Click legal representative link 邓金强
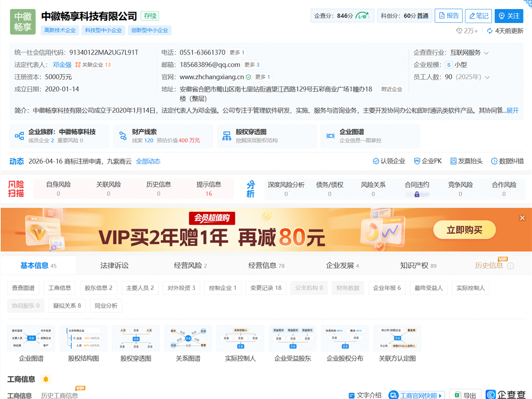Viewport: 532px width, 399px height. 62,65
